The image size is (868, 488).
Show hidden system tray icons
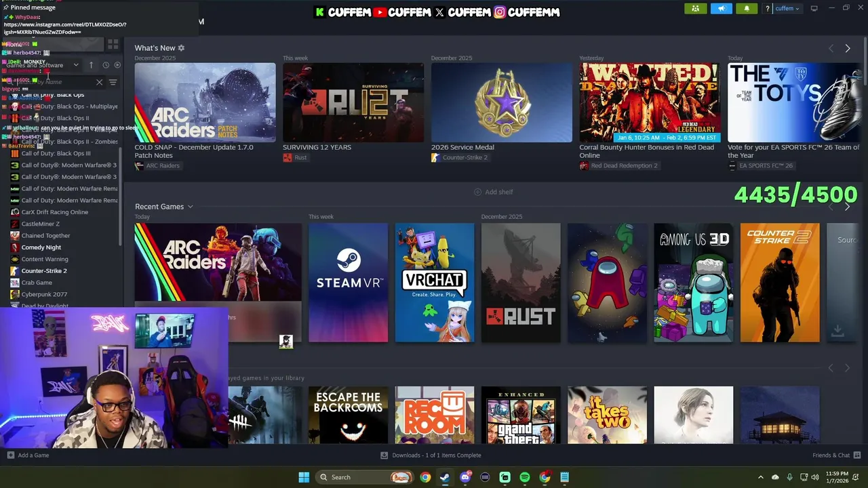(760, 477)
